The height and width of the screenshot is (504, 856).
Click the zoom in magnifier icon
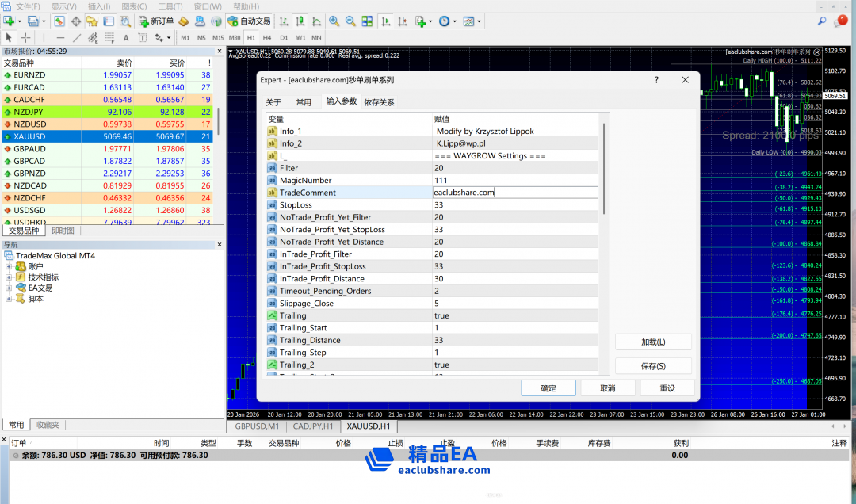click(x=334, y=21)
